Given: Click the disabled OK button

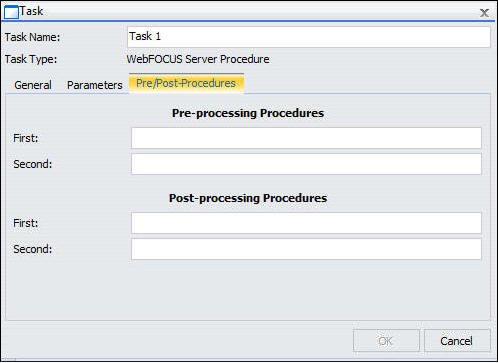Looking at the screenshot, I should pos(386,341).
